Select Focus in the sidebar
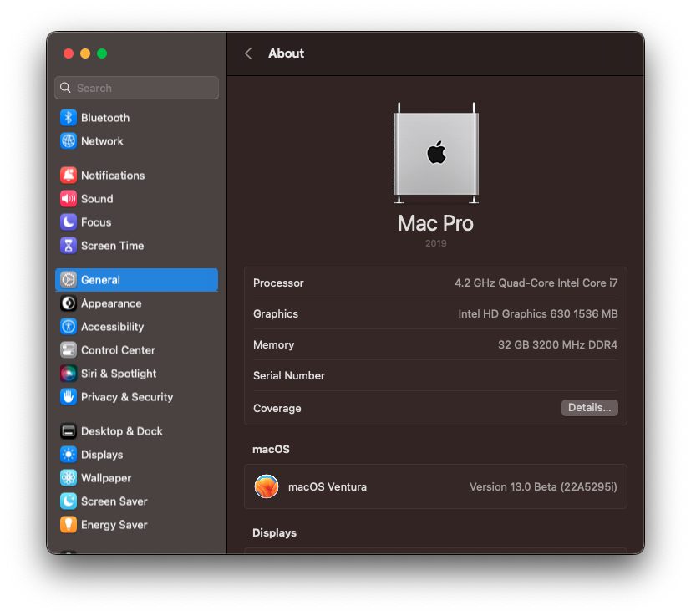This screenshot has width=691, height=616. [x=137, y=221]
